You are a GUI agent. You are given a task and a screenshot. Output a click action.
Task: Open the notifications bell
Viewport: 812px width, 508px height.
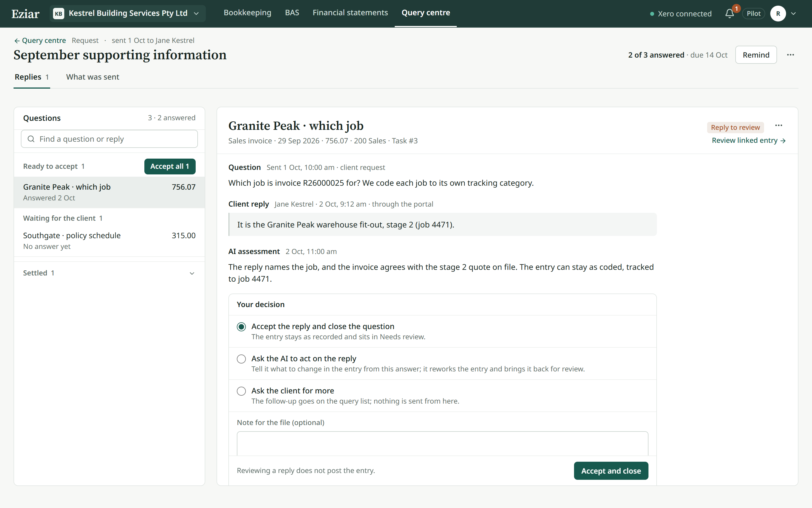point(729,14)
